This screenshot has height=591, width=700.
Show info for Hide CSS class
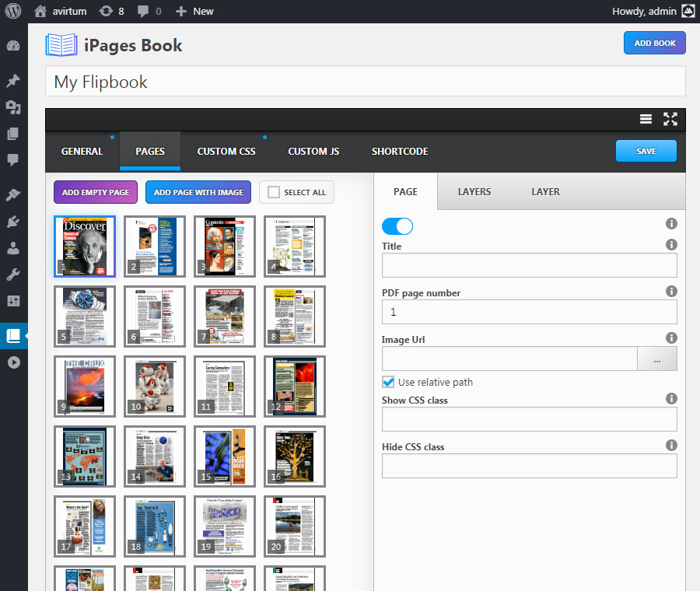[671, 445]
